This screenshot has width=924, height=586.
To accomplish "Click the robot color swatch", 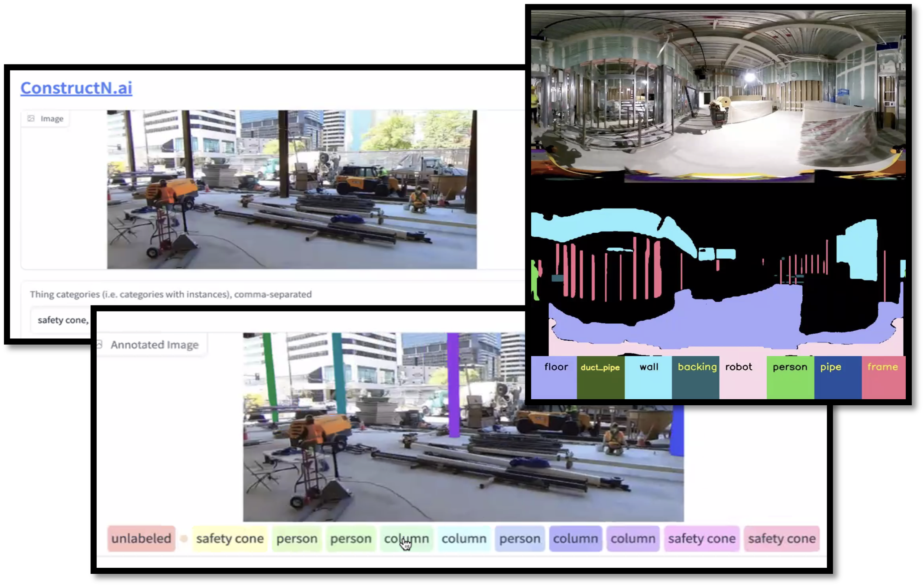I will [x=742, y=378].
